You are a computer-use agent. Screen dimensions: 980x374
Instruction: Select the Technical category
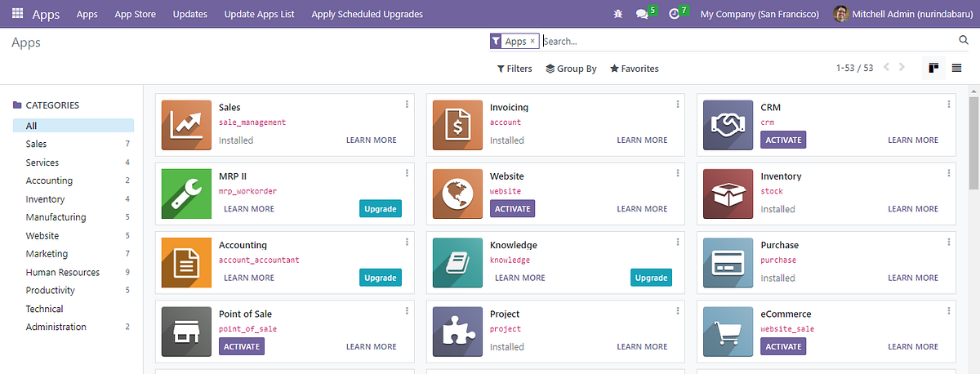73,309
